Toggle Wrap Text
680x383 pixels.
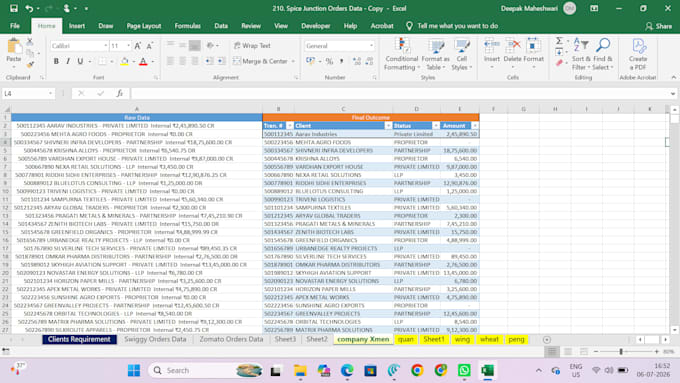pyautogui.click(x=252, y=46)
